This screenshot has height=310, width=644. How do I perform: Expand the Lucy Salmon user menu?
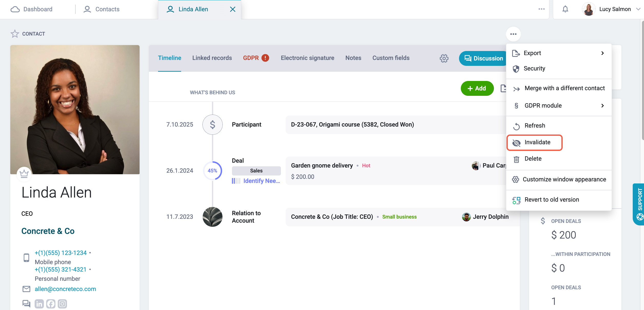[x=638, y=9]
